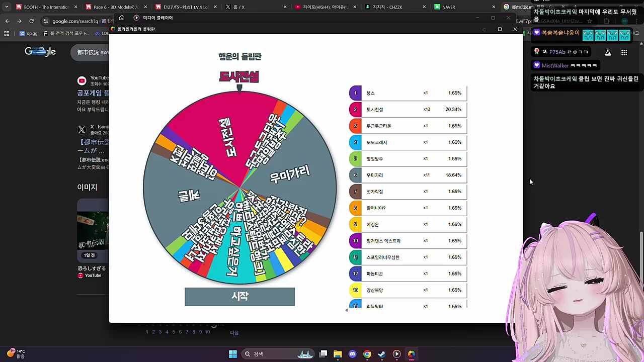Viewport: 644px width, 362px height.
Task: Open the Chrome tab search dropdown arrow
Action: pos(7,7)
